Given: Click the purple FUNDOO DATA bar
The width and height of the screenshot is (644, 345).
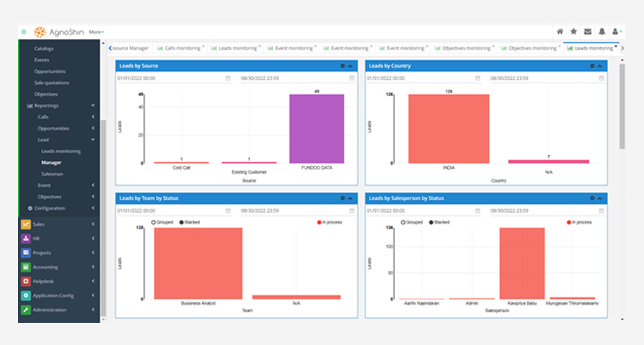Looking at the screenshot, I should coord(316,128).
